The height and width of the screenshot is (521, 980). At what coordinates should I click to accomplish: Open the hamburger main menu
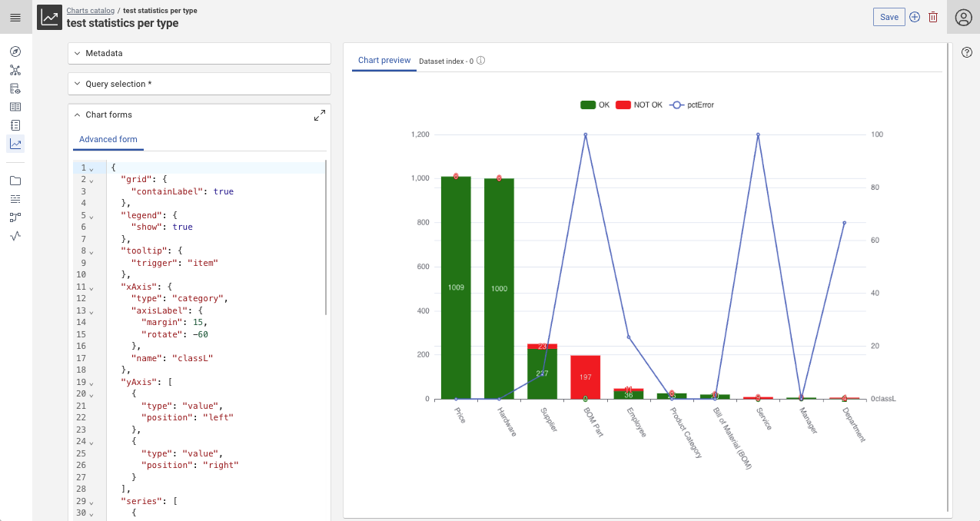(x=15, y=18)
